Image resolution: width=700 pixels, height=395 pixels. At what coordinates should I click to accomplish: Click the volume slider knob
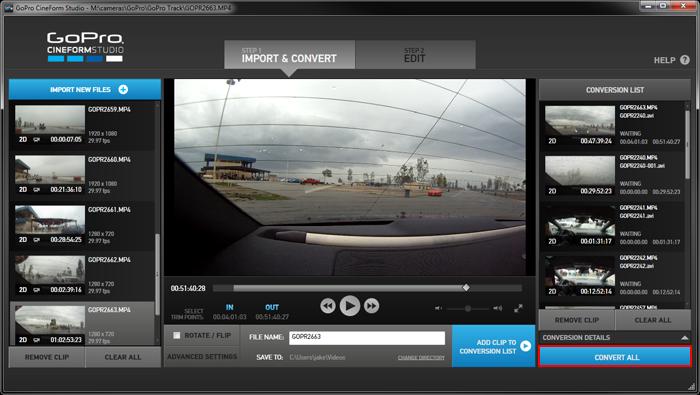click(468, 308)
